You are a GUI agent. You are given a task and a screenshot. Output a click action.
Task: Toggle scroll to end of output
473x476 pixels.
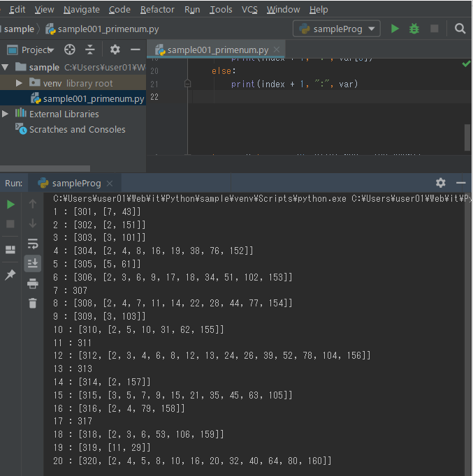coord(33,263)
